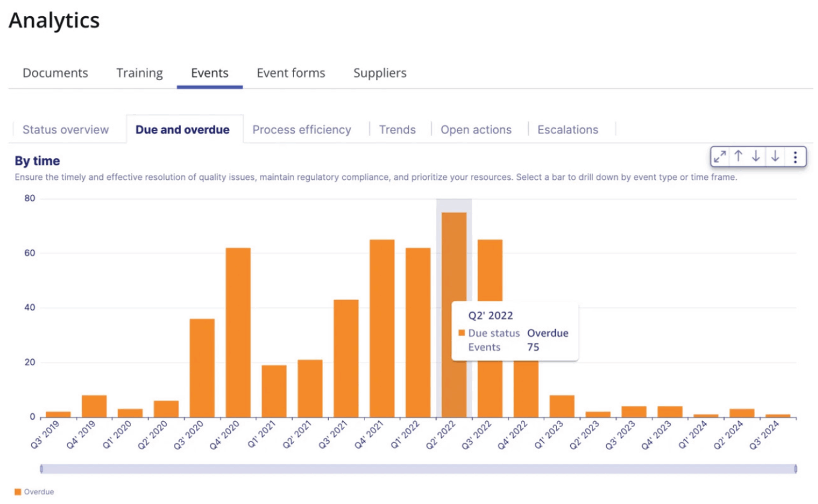Click the tab underline indicator below Events
The width and height of the screenshot is (818, 504).
209,87
